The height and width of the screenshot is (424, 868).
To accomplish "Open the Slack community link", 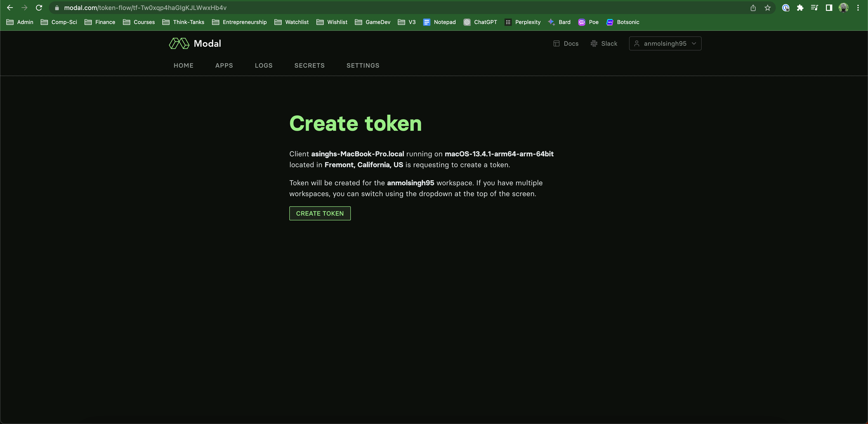I will point(604,43).
